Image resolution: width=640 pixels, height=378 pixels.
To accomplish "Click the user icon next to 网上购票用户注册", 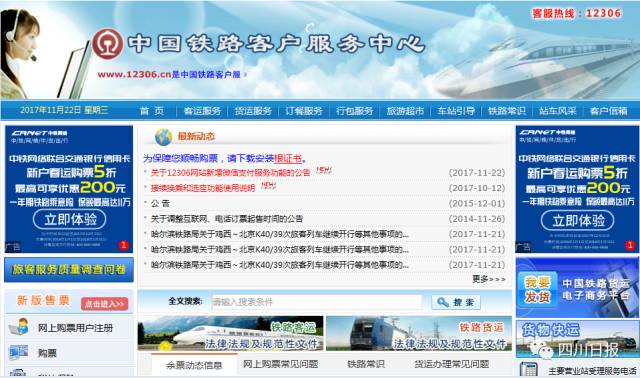I will pyautogui.click(x=19, y=327).
